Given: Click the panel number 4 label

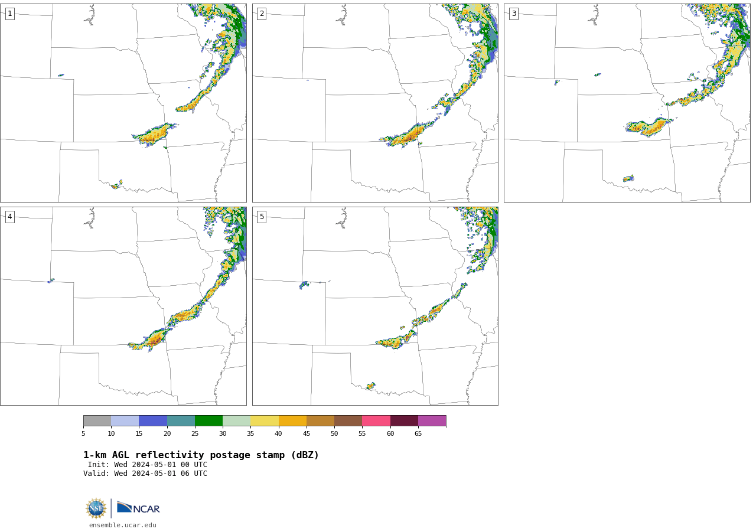Looking at the screenshot, I should [x=9, y=217].
